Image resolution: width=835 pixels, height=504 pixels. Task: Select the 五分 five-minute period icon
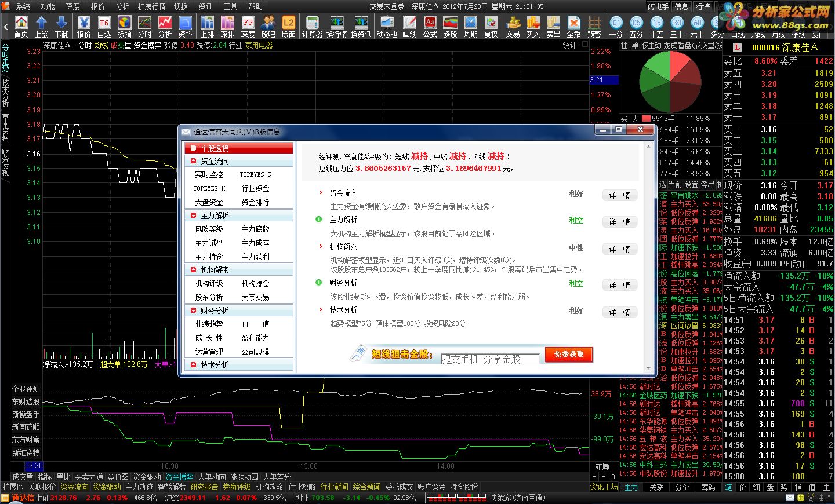[637, 26]
